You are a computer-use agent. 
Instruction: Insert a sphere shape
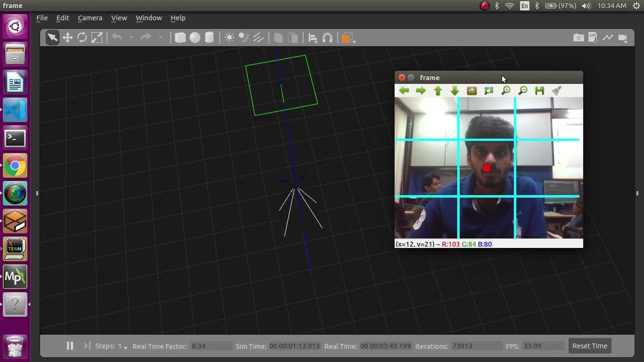pyautogui.click(x=195, y=38)
